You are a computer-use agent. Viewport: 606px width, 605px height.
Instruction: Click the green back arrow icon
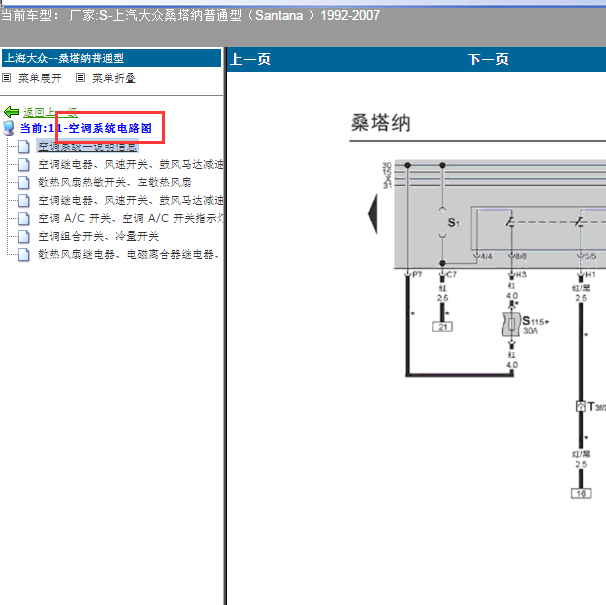pos(12,112)
